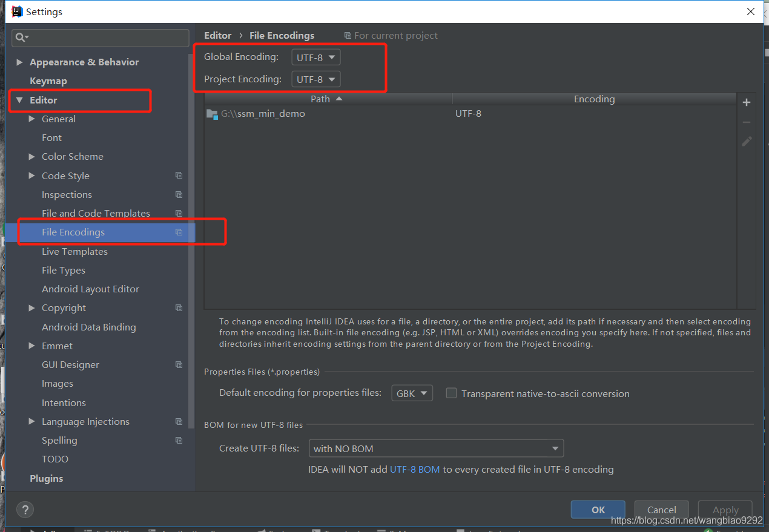Add a path with the plus icon
The image size is (769, 532).
[x=747, y=103]
